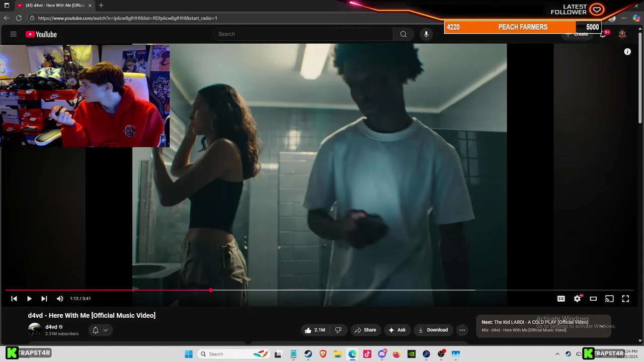Go back in the browser

(7, 18)
